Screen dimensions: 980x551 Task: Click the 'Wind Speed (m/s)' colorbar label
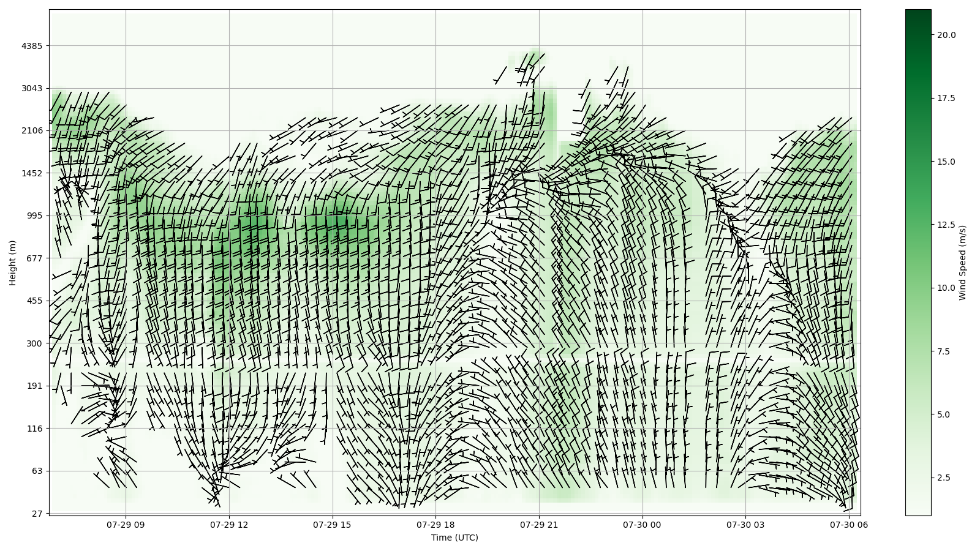[962, 262]
